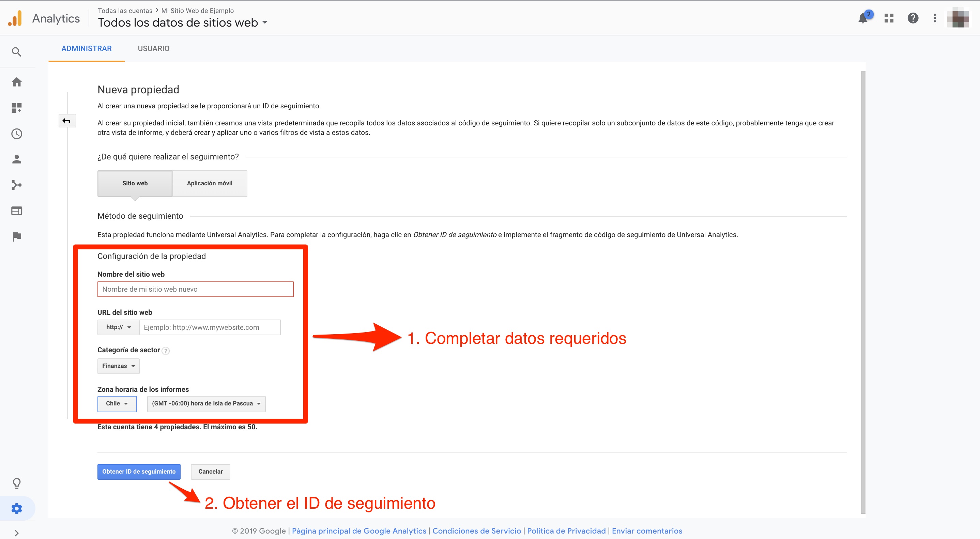Open the Acquisition arrows icon
The width and height of the screenshot is (980, 539).
click(x=16, y=185)
